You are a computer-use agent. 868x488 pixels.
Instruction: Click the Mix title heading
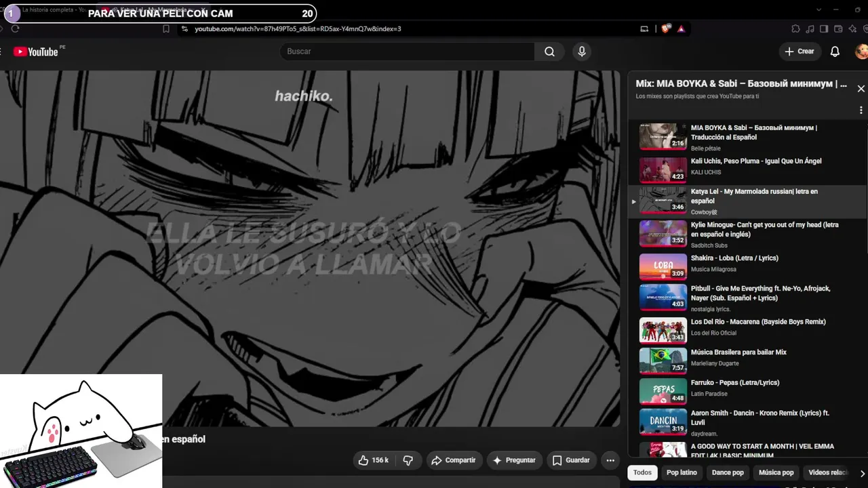click(x=741, y=84)
